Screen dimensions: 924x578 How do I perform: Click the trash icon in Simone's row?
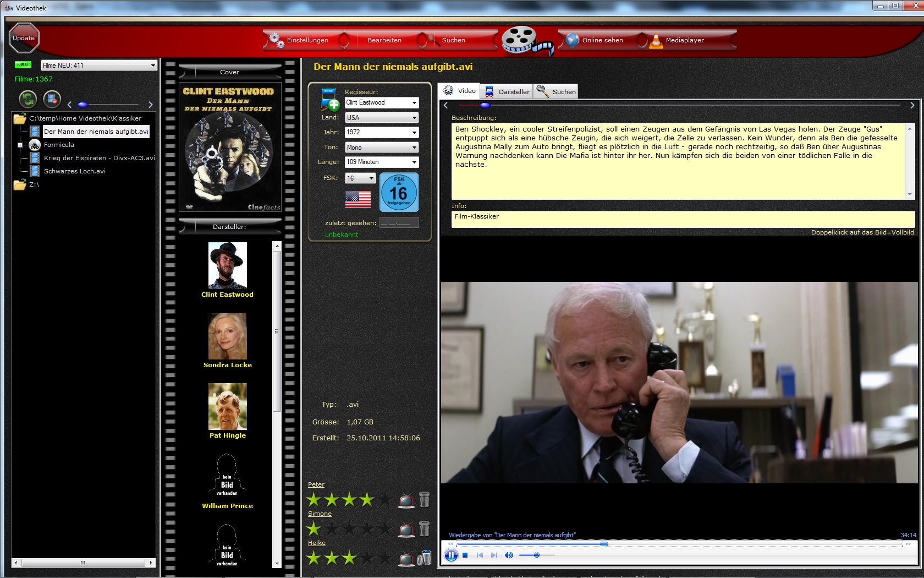[424, 528]
